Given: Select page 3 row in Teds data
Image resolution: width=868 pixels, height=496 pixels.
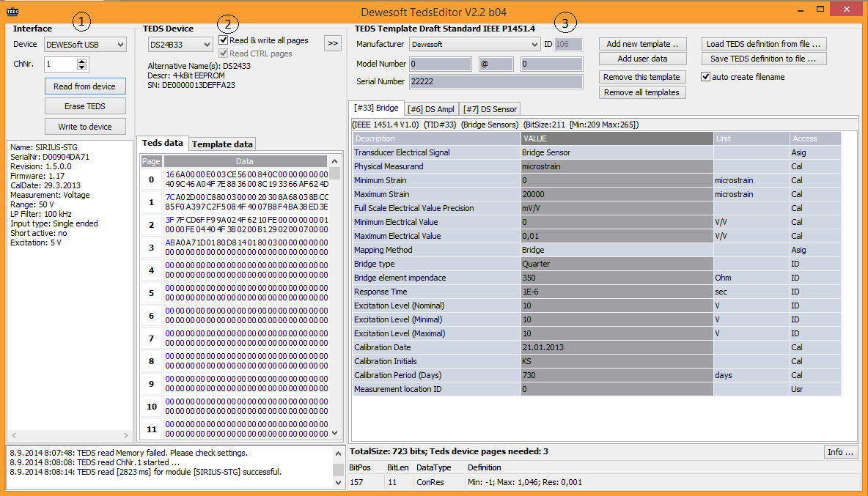Looking at the screenshot, I should pyautogui.click(x=235, y=247).
